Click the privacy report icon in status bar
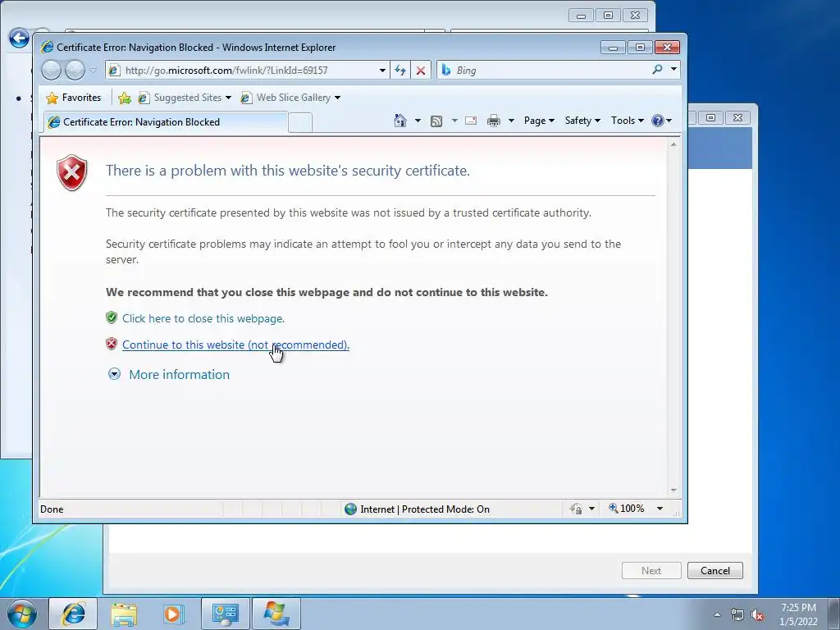Image resolution: width=840 pixels, height=630 pixels. 577,509
